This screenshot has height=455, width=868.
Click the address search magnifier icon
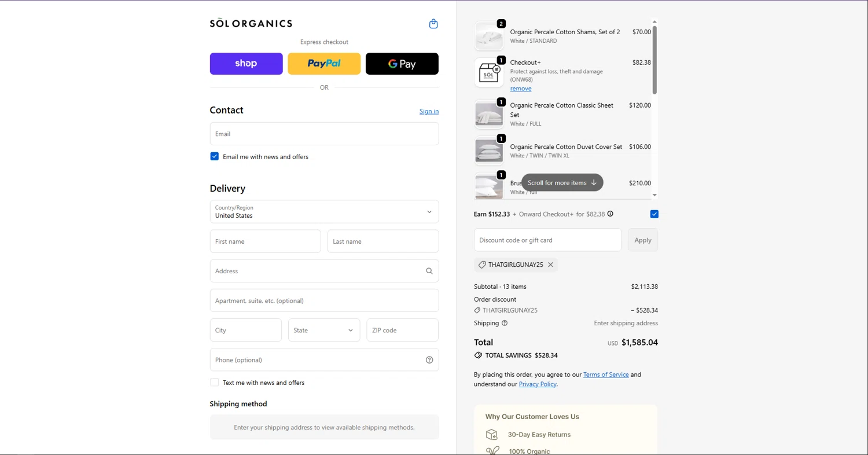coord(429,271)
